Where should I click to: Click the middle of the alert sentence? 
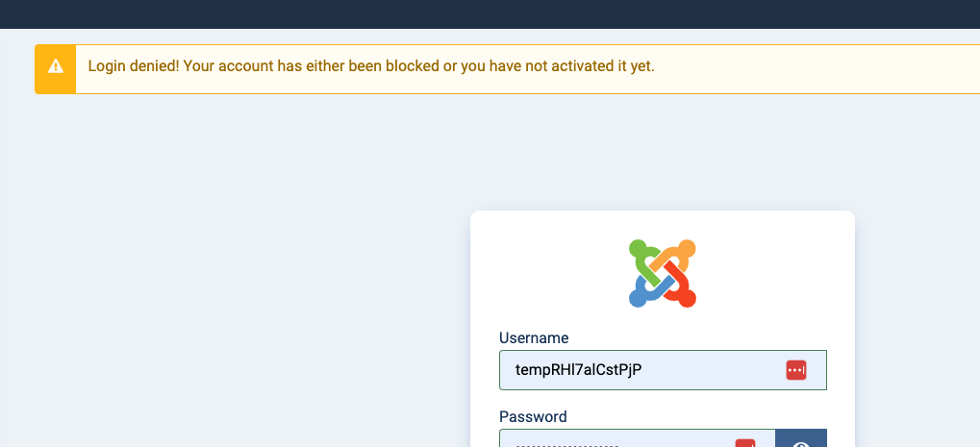tap(370, 66)
